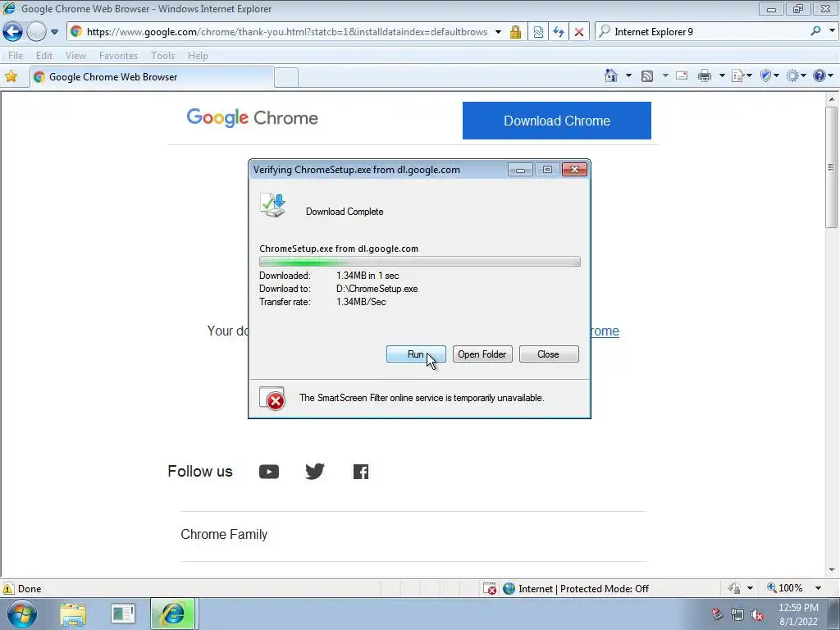The image size is (840, 630).
Task: Open the Favorites menu
Action: [x=118, y=56]
